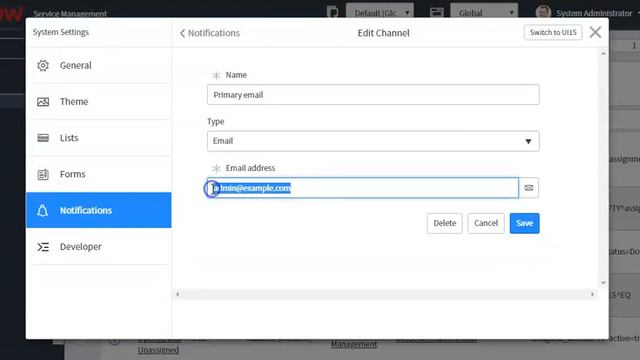Click the application picker icon in header
This screenshot has width=640, height=360.
[437, 12]
